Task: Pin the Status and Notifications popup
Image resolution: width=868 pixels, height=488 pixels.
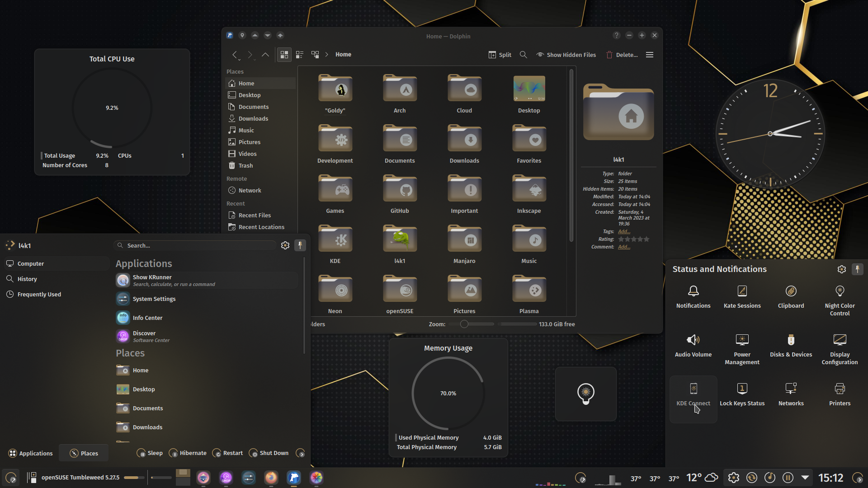Action: click(x=858, y=269)
